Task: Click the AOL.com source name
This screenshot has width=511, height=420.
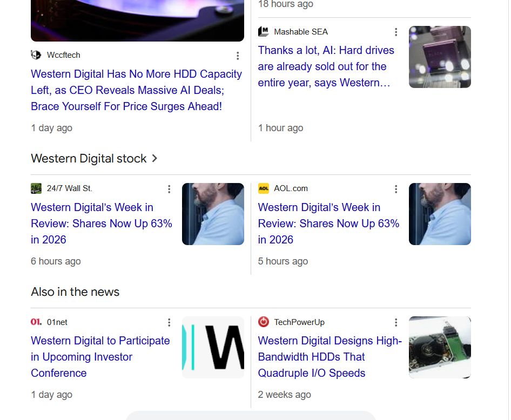Action: tap(291, 188)
